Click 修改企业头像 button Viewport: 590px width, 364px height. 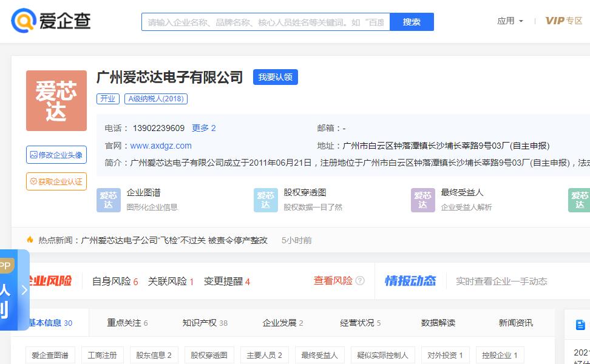(56, 155)
